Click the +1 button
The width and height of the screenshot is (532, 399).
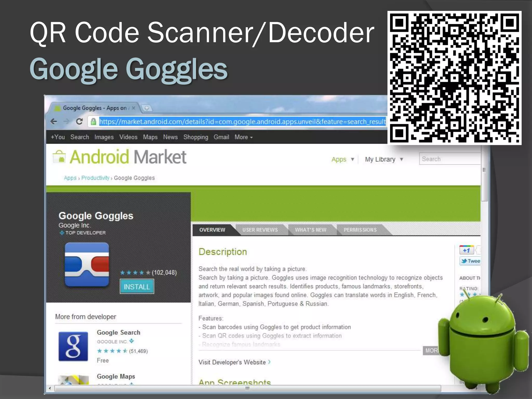pos(467,250)
